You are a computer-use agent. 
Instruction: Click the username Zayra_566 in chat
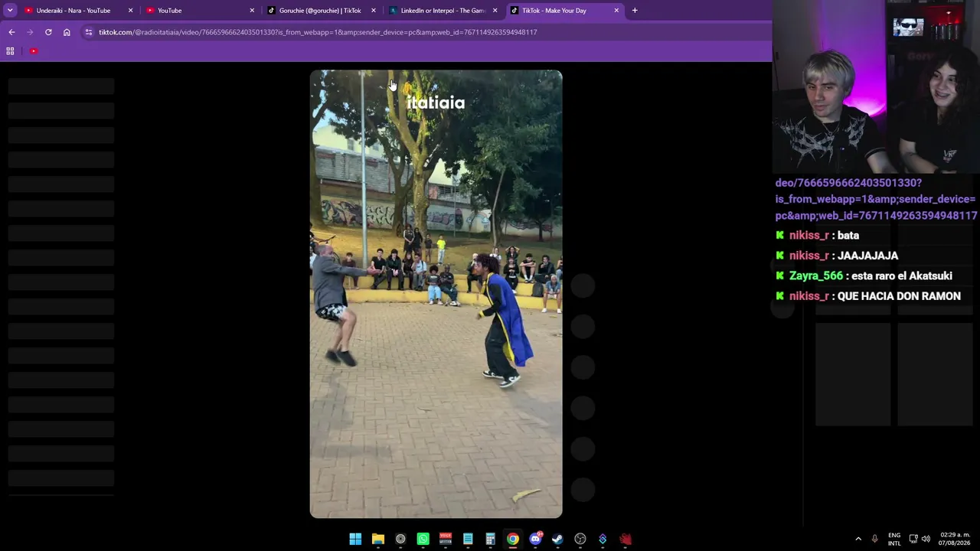tap(816, 276)
